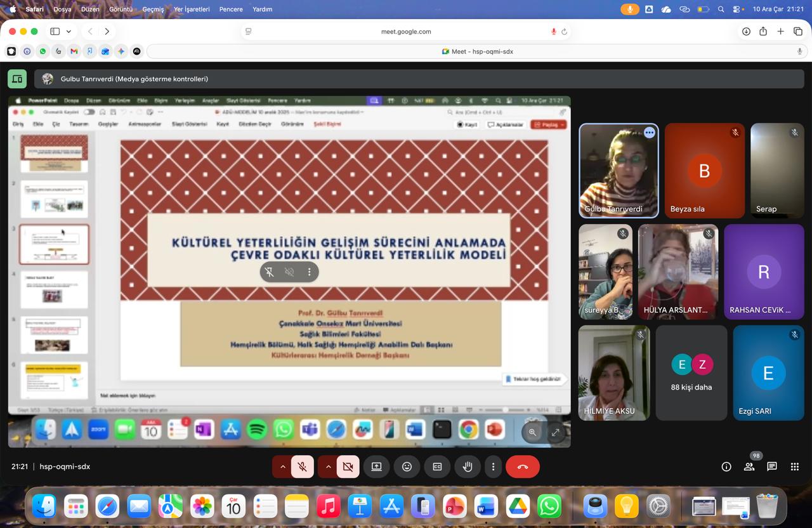Toggle the microphone mute button

coord(303,466)
